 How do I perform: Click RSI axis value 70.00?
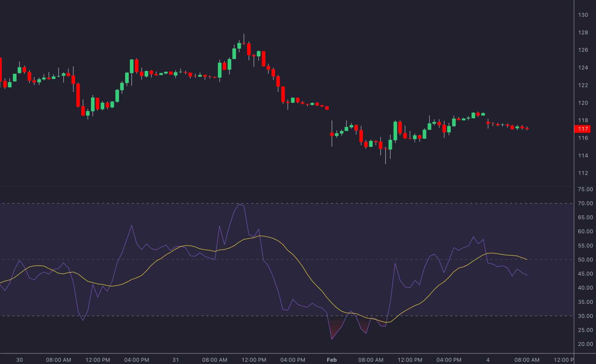(x=585, y=203)
